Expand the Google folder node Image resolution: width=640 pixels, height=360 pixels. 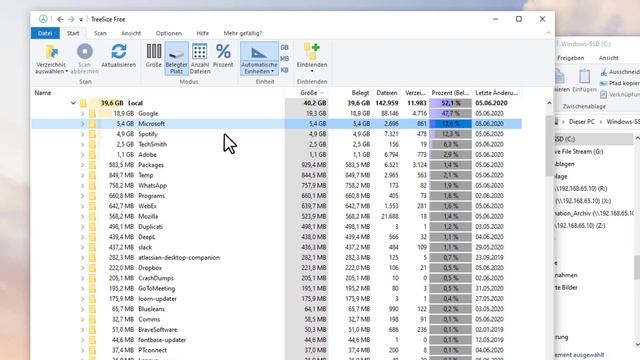click(x=82, y=113)
